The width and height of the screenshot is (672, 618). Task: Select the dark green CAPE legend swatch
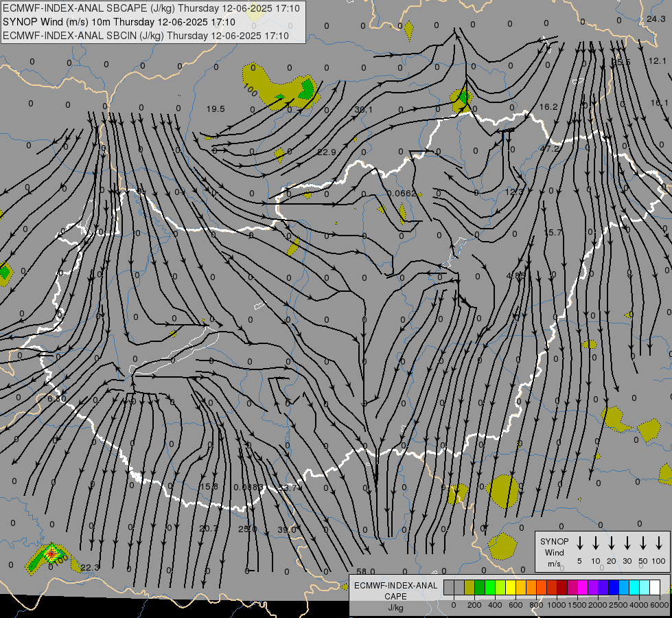(x=480, y=588)
